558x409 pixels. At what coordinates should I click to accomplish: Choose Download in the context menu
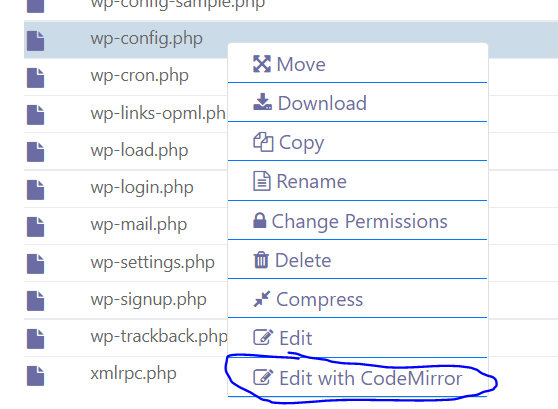[x=357, y=103]
